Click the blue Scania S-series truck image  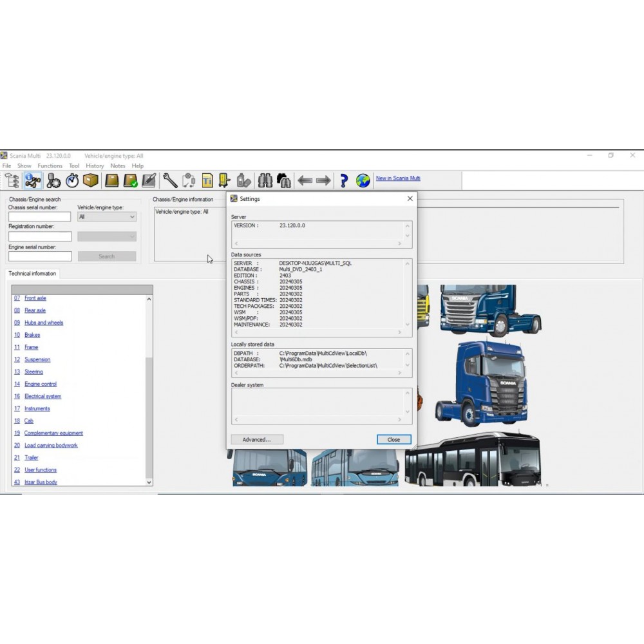481,384
